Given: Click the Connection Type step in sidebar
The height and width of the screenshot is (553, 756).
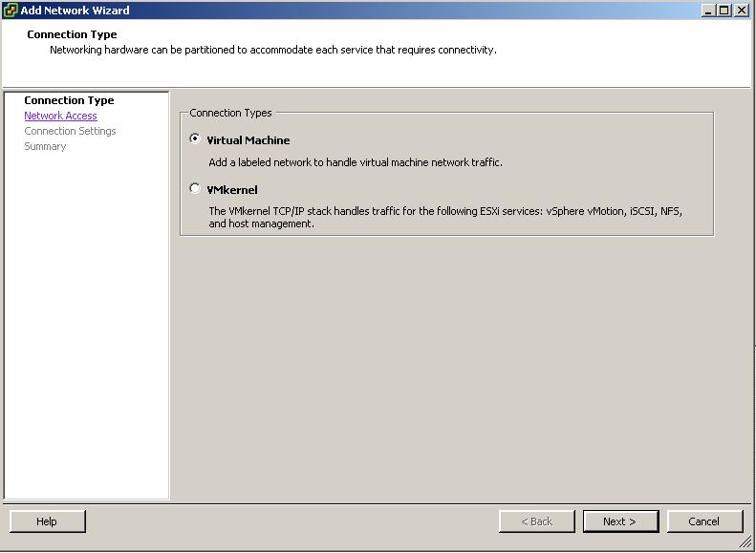Looking at the screenshot, I should [69, 100].
